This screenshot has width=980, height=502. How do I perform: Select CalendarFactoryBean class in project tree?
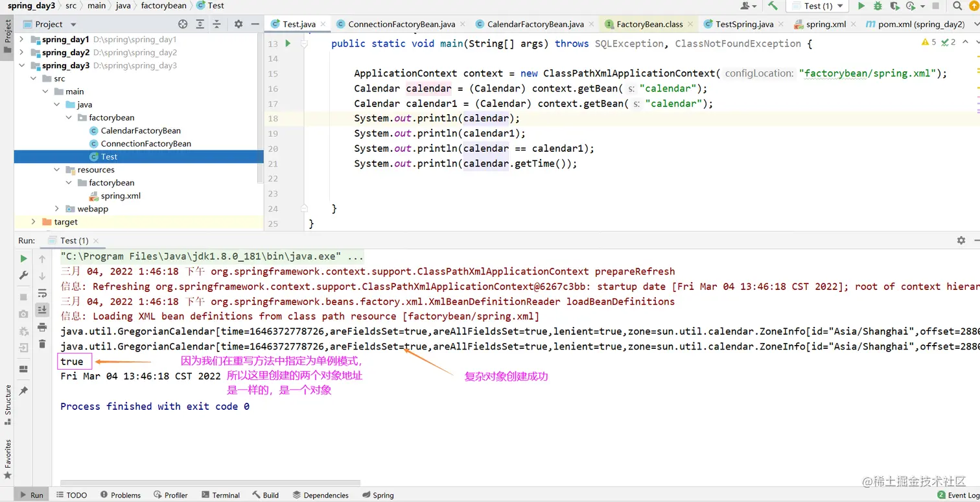tap(135, 130)
